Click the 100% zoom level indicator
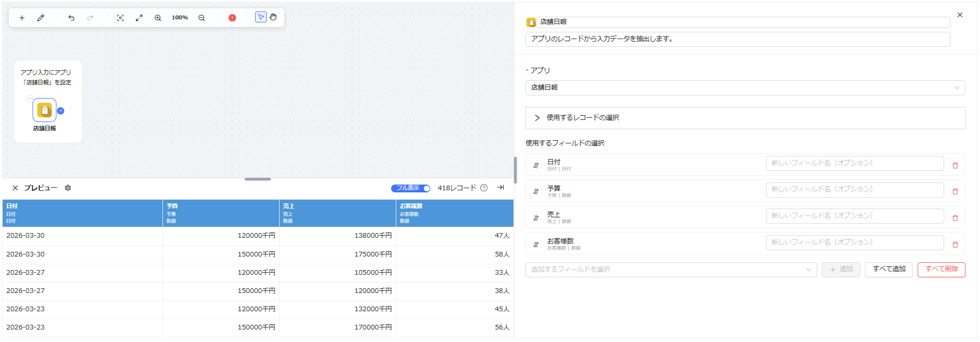This screenshot has height=342, width=980. click(x=180, y=18)
